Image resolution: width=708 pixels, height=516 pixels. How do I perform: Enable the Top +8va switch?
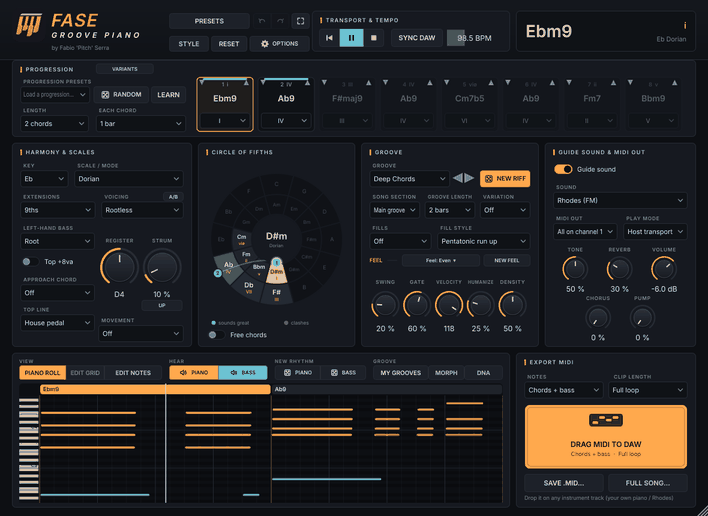(31, 262)
